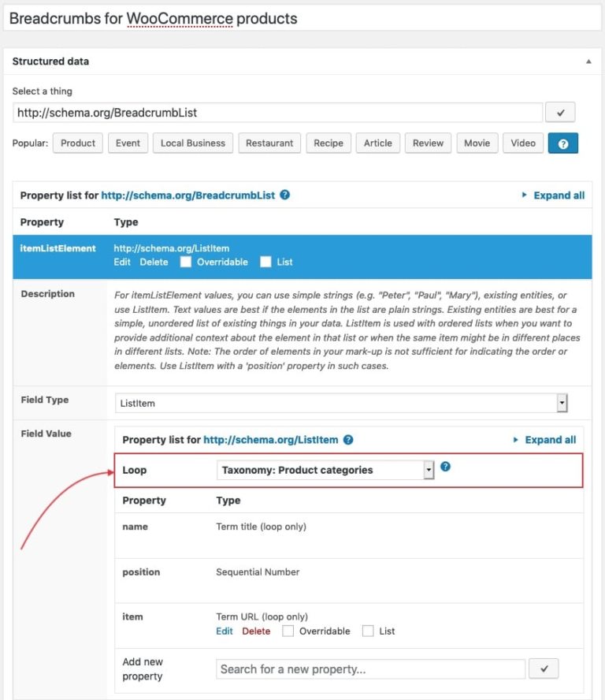Screen dimensions: 605x700
Task: Click the Select a thing input field
Action: [277, 113]
